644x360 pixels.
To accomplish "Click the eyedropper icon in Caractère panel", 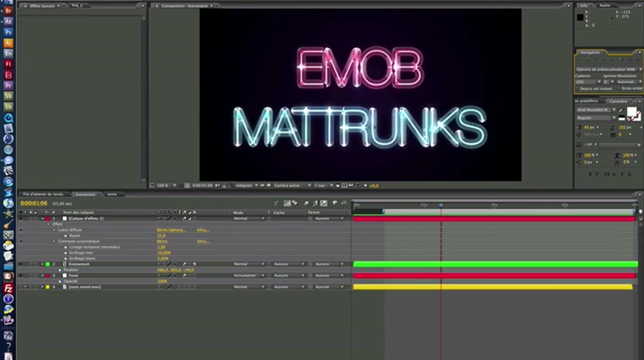I will click(621, 110).
